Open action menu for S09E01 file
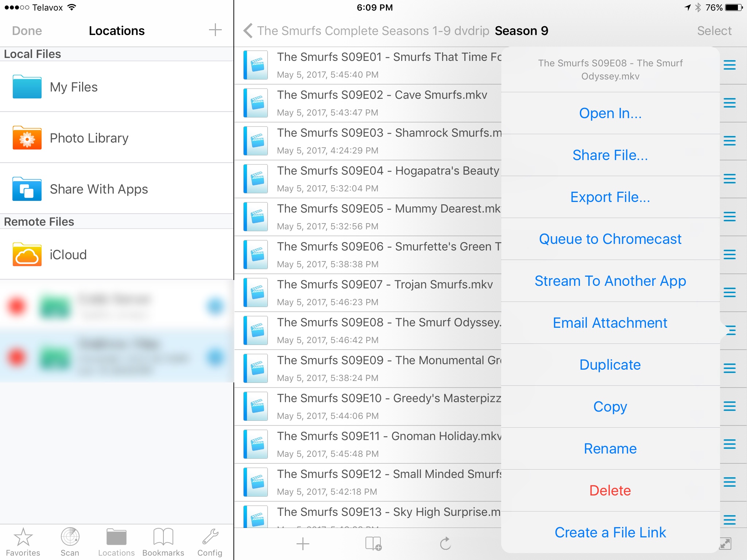This screenshot has width=747, height=560. (729, 65)
